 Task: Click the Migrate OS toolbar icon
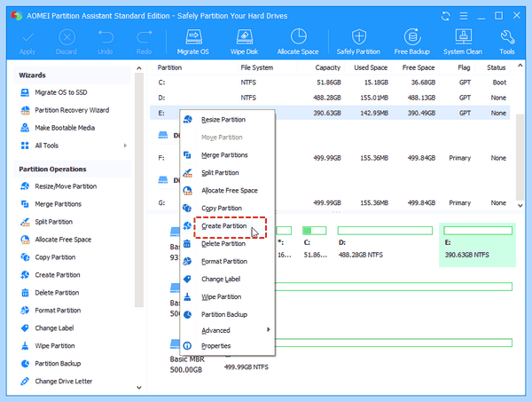(x=193, y=37)
